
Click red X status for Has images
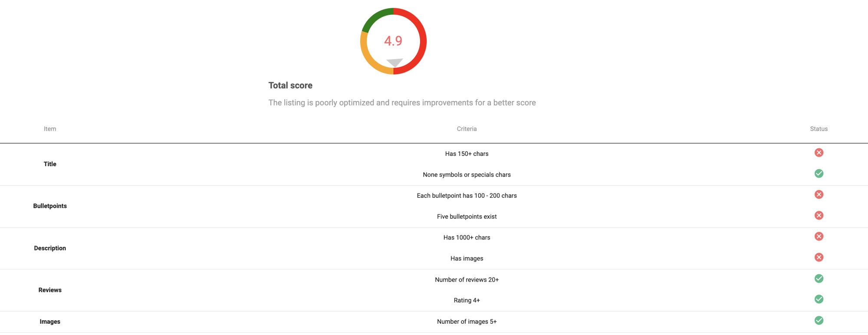pos(819,257)
